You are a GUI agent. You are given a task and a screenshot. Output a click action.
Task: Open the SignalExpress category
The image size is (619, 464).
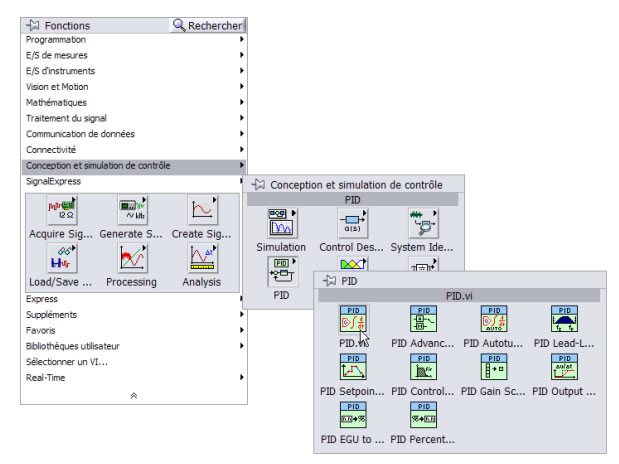[132, 181]
